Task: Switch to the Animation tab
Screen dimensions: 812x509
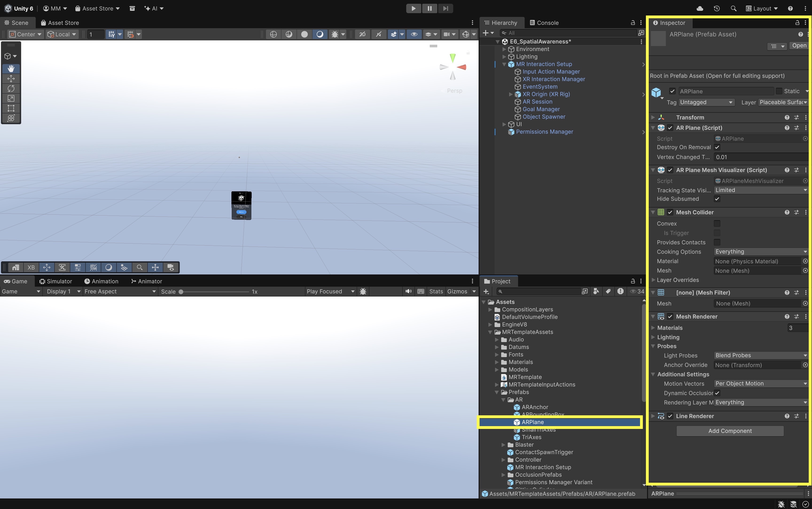Action: coord(101,281)
